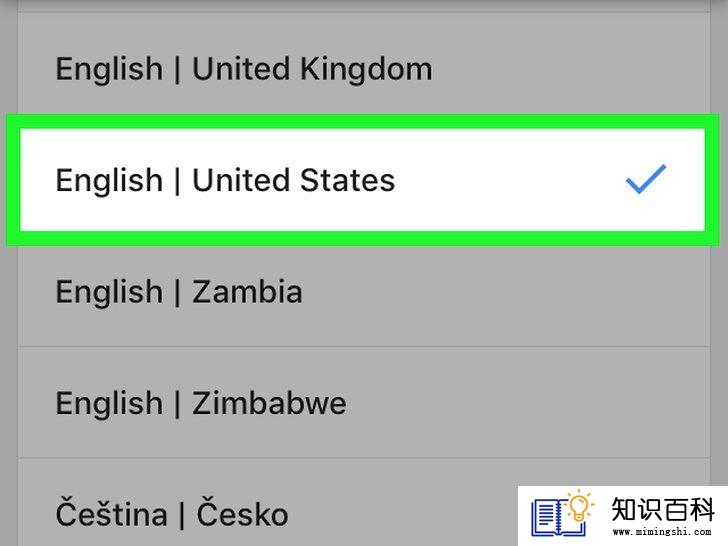This screenshot has height=546, width=728.
Task: Click the open book logo icon
Action: click(558, 517)
